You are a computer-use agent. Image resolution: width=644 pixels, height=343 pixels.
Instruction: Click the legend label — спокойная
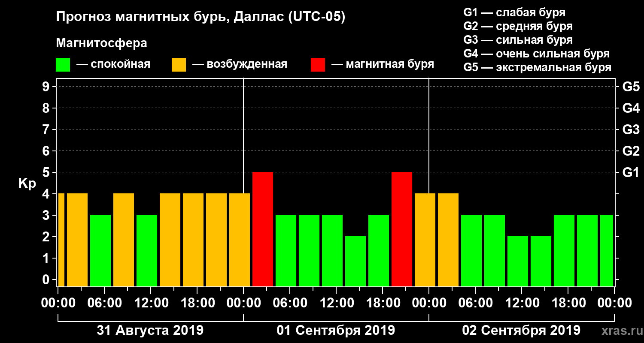[x=113, y=64]
